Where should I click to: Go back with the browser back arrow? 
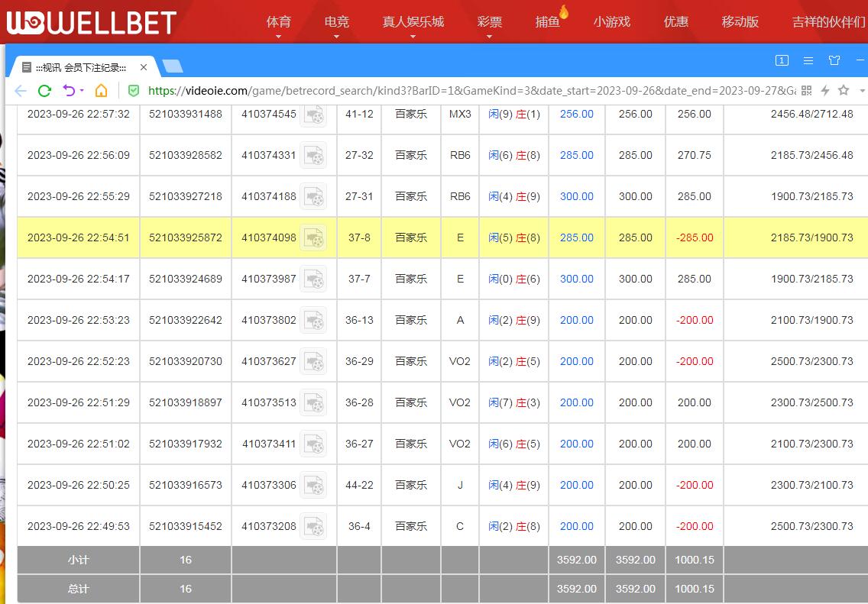(x=21, y=91)
